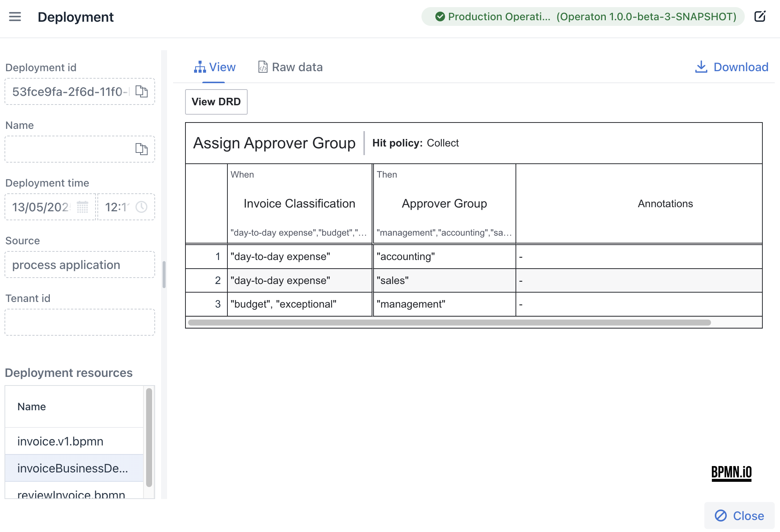Close the deployment dialog
This screenshot has height=532, width=780.
click(x=739, y=516)
